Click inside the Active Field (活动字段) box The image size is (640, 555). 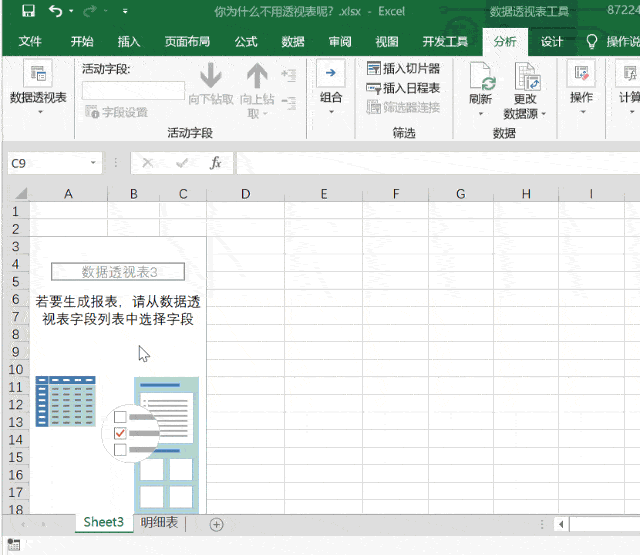133,90
